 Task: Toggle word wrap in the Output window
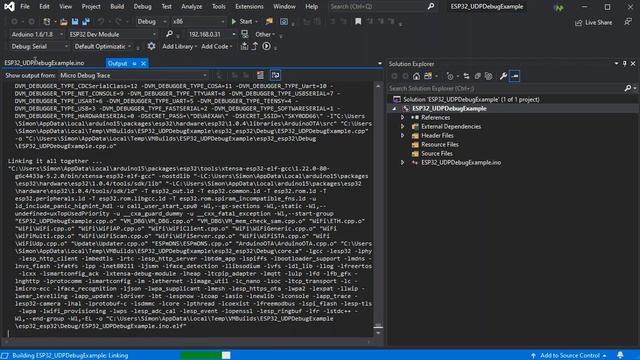276,75
